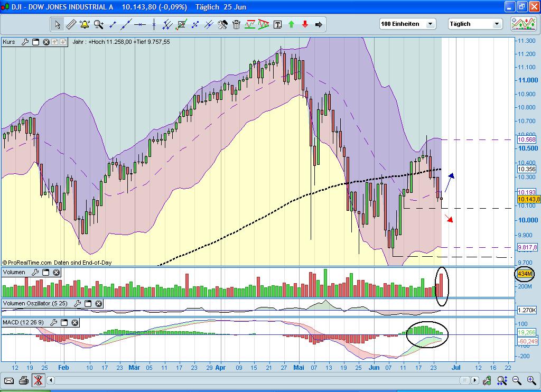Click the trash can delete tool

[x=236, y=24]
